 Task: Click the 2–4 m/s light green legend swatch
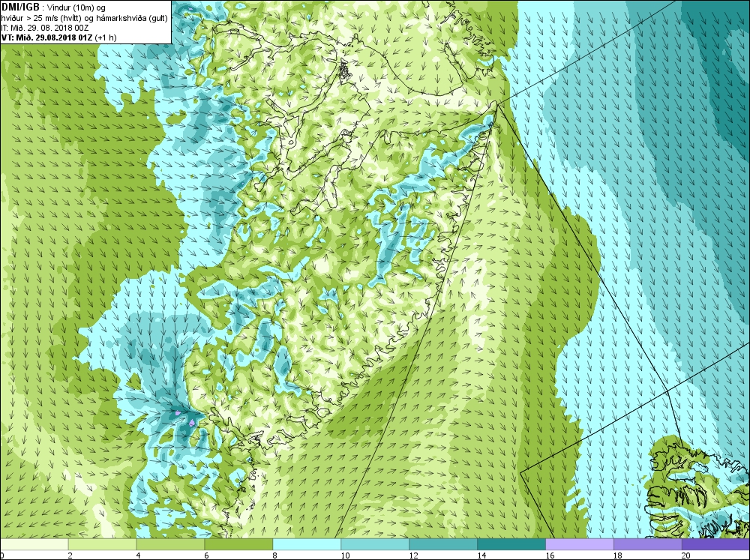click(102, 545)
